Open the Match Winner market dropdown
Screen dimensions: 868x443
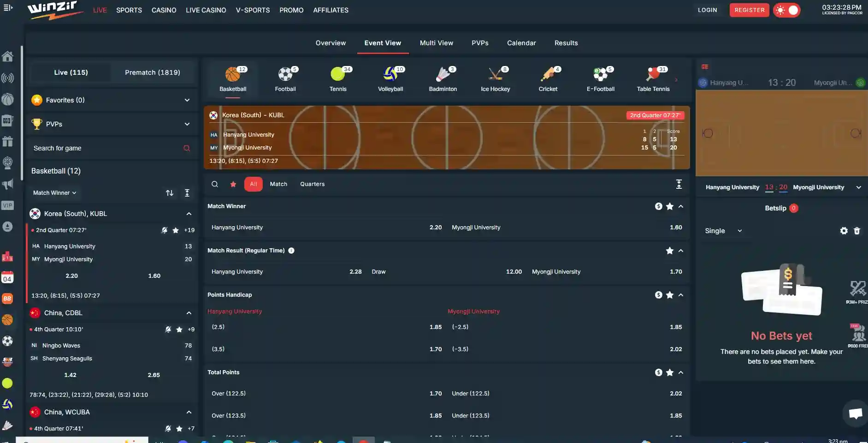54,193
